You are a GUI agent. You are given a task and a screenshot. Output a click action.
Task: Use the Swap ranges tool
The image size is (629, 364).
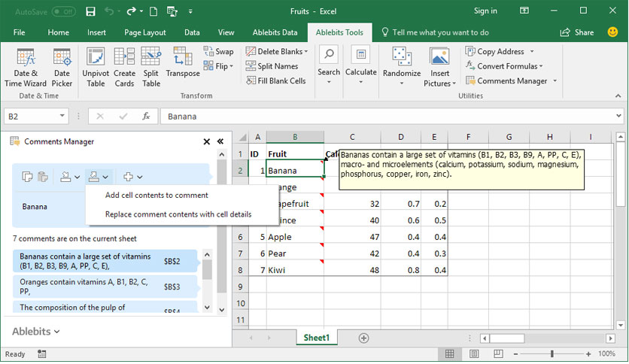pos(219,51)
